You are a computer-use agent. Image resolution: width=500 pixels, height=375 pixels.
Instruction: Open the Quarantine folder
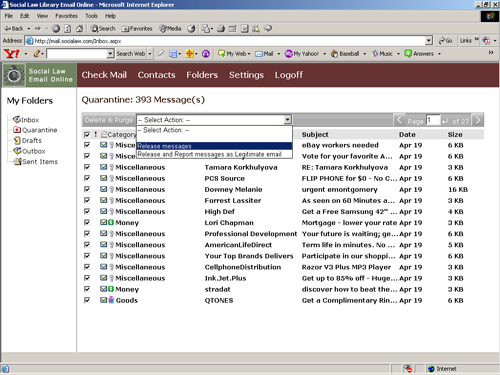(35, 130)
